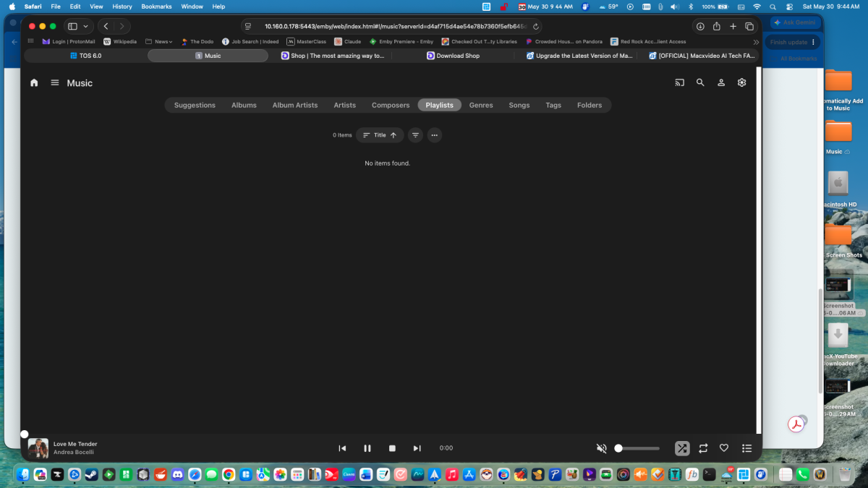
Task: Switch to the Download Shop browser tab
Action: click(453, 56)
